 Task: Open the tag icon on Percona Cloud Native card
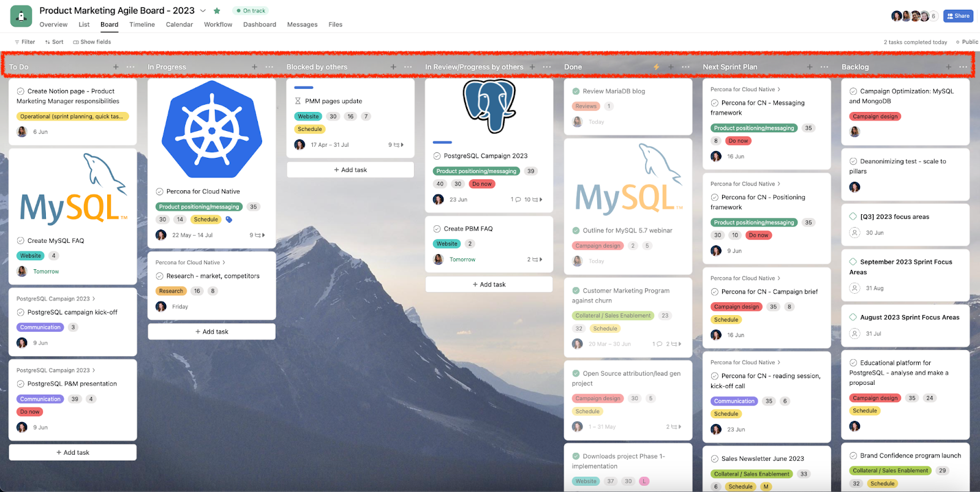point(229,220)
